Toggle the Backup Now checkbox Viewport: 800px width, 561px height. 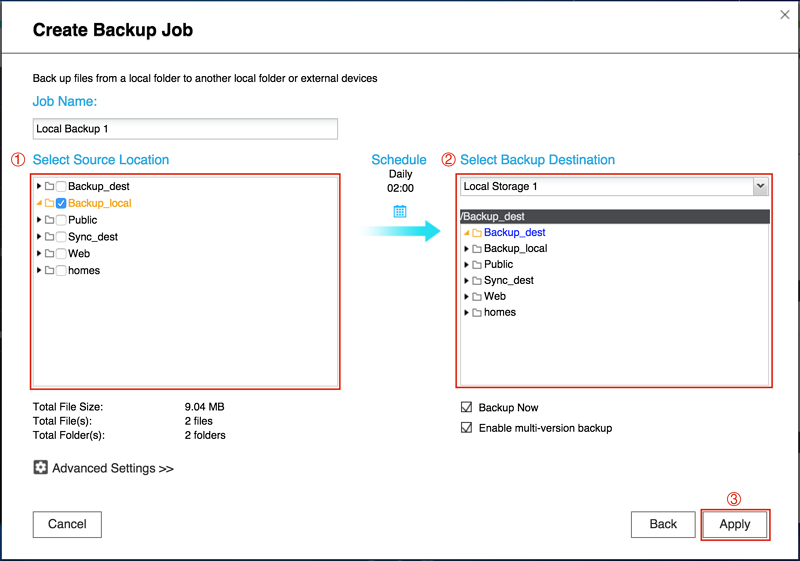coord(467,408)
